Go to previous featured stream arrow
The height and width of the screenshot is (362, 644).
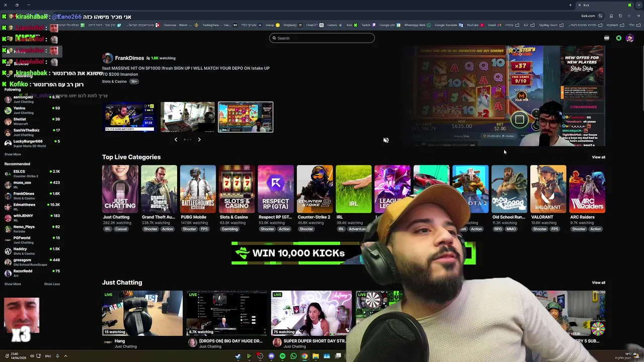coord(176,139)
